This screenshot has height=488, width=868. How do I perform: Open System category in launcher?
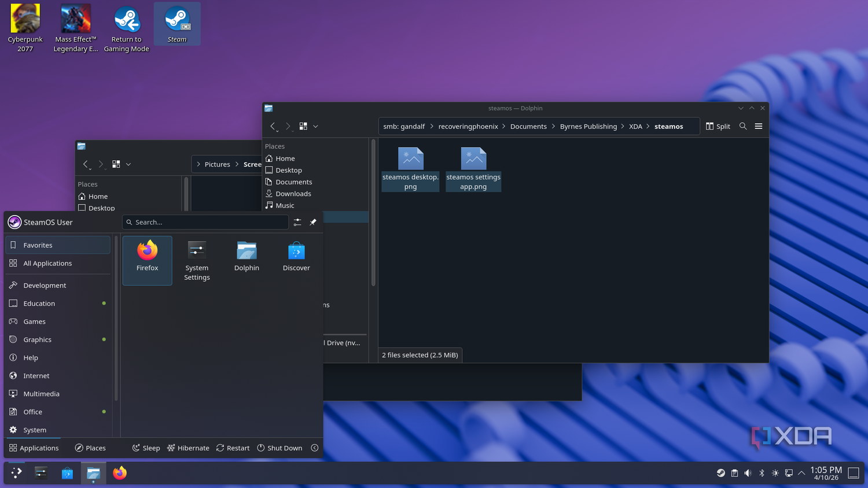click(57, 430)
